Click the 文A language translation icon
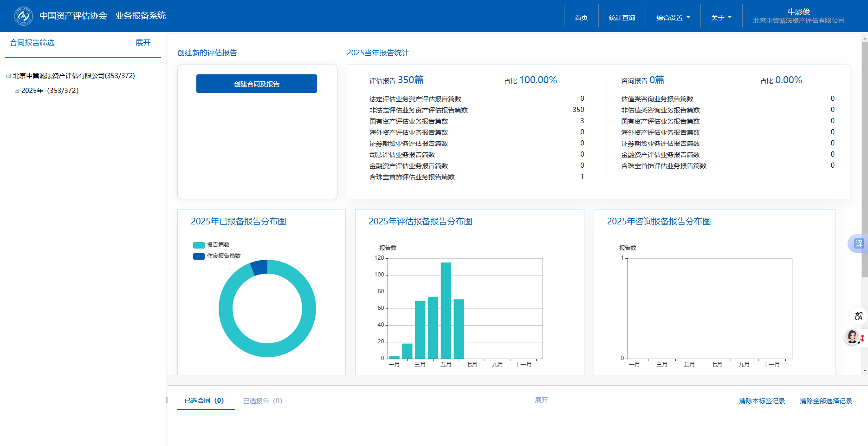868x446 pixels. tap(858, 316)
